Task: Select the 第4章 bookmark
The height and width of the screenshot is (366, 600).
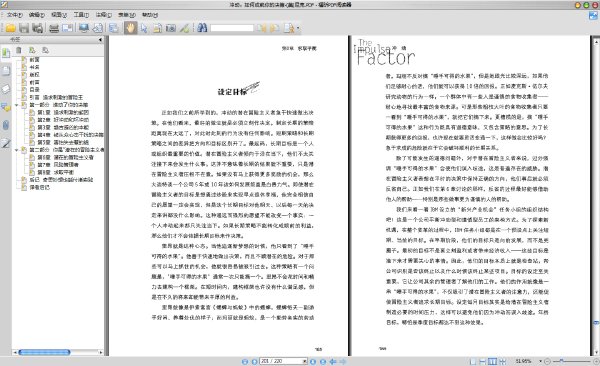Action: pos(70,135)
